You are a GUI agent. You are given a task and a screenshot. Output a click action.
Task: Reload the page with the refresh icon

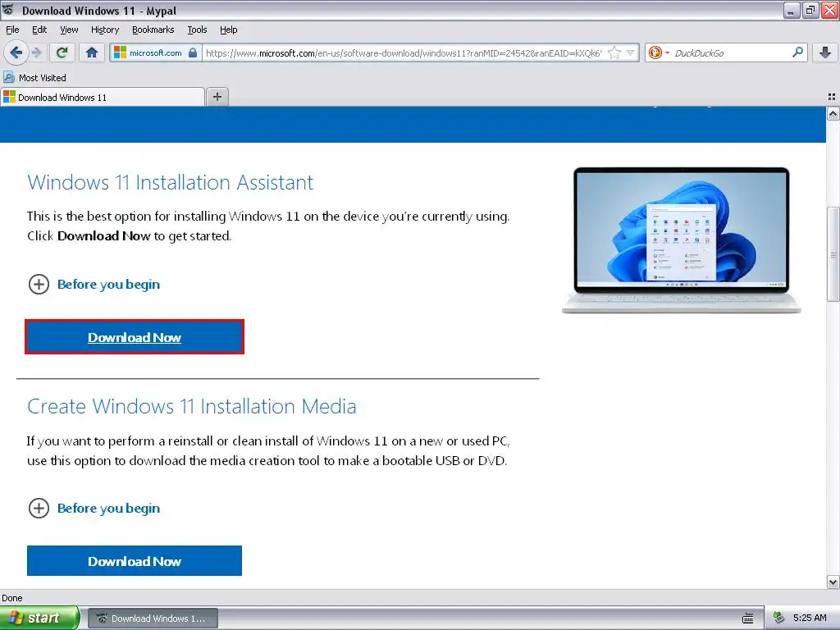pyautogui.click(x=62, y=52)
